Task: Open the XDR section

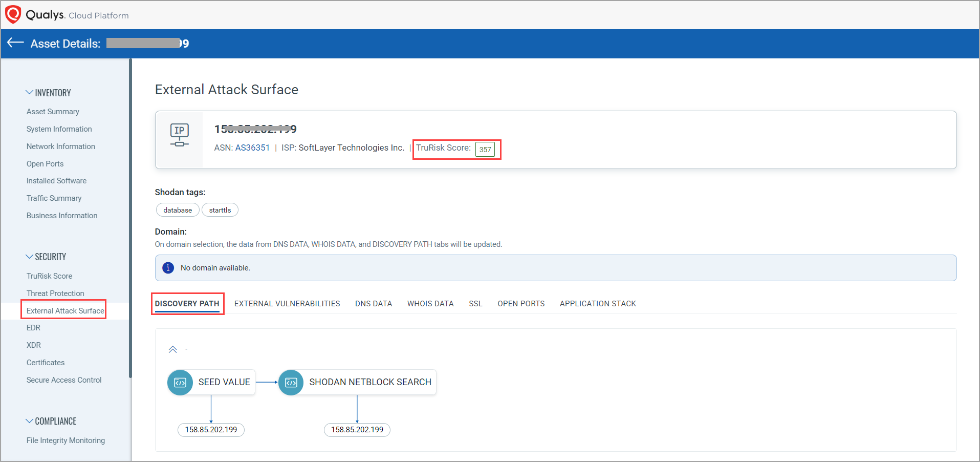Action: click(x=34, y=345)
